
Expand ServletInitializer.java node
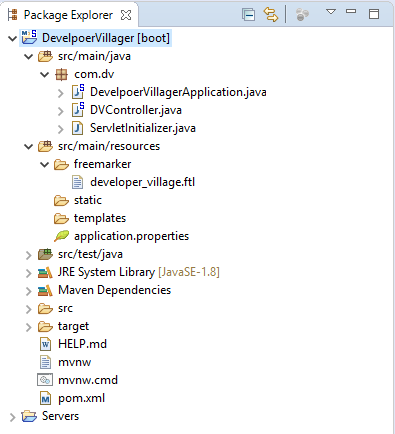tap(61, 129)
